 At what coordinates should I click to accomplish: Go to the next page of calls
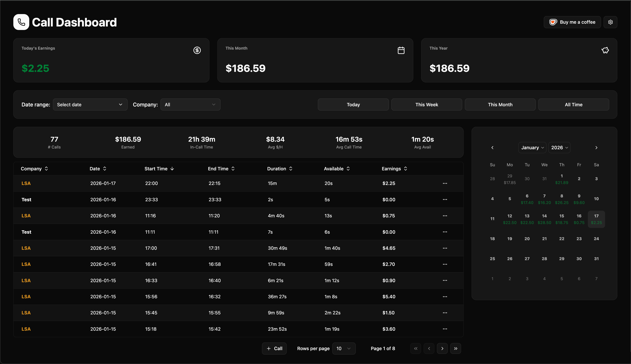(x=442, y=348)
